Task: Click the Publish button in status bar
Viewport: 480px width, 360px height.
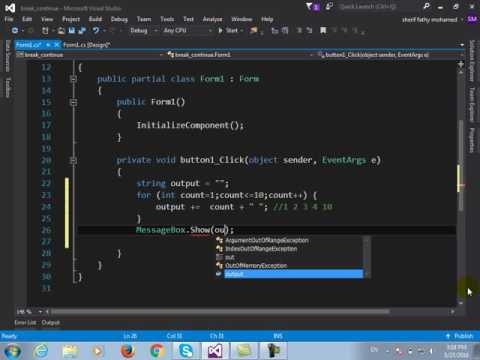Action: point(460,336)
